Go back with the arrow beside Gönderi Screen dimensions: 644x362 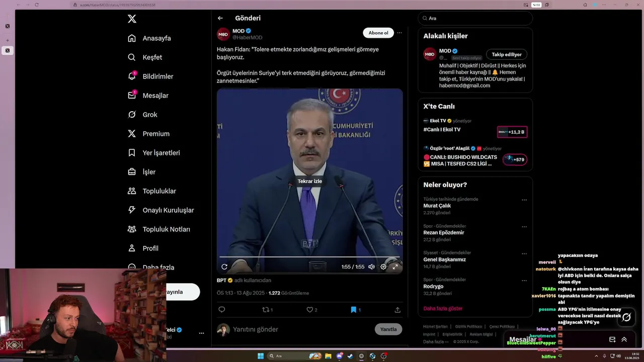click(x=220, y=18)
